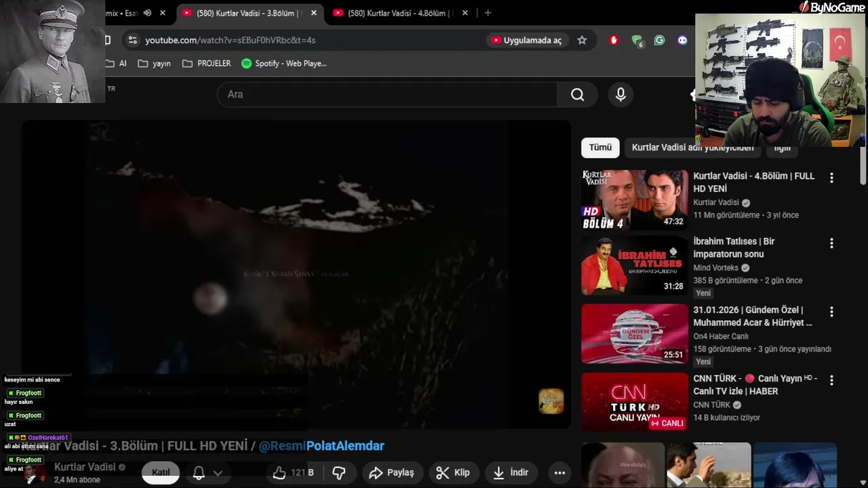Click the YouTube search magnifier button
This screenshot has height=488, width=868.
tap(577, 94)
